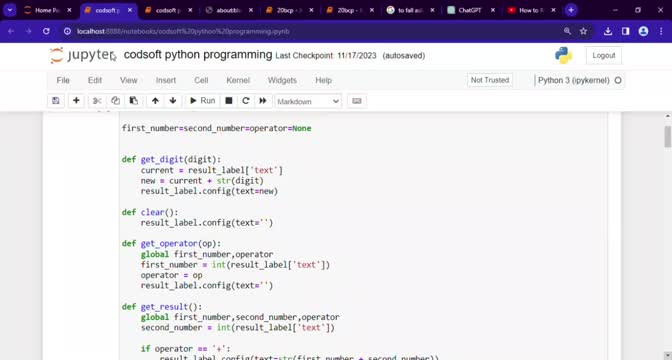This screenshot has width=672, height=360.
Task: Expand the Markdown cell type dropdown
Action: [308, 102]
